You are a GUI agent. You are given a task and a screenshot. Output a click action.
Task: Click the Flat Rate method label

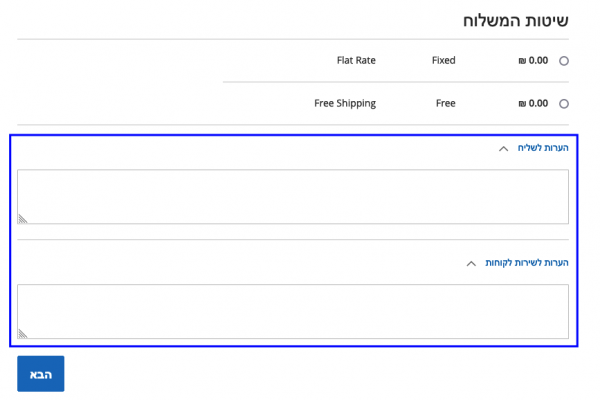[x=356, y=60]
